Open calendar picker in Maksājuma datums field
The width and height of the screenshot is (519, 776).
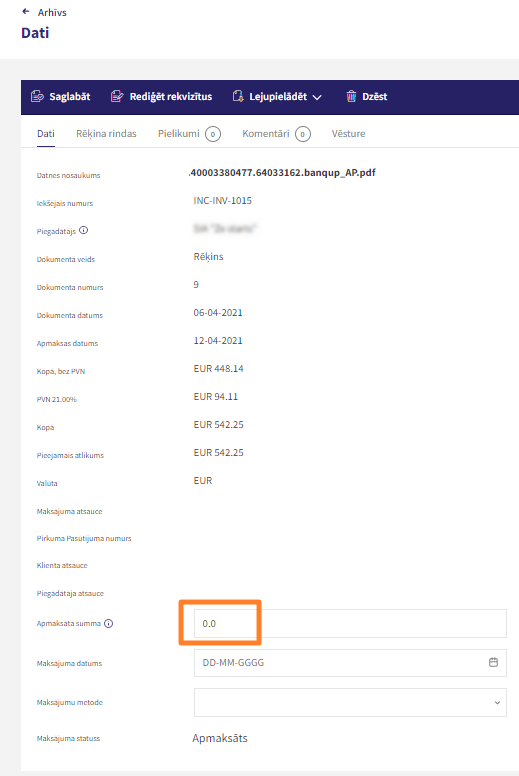click(493, 662)
